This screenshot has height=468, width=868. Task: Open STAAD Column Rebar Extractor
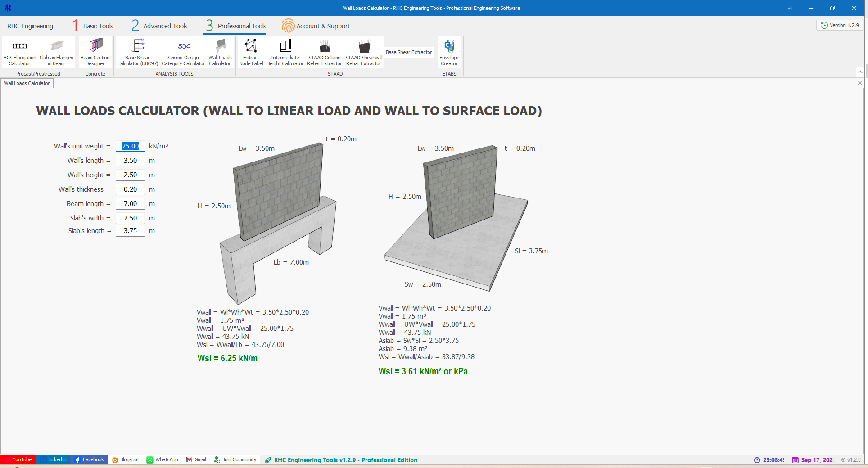(324, 53)
